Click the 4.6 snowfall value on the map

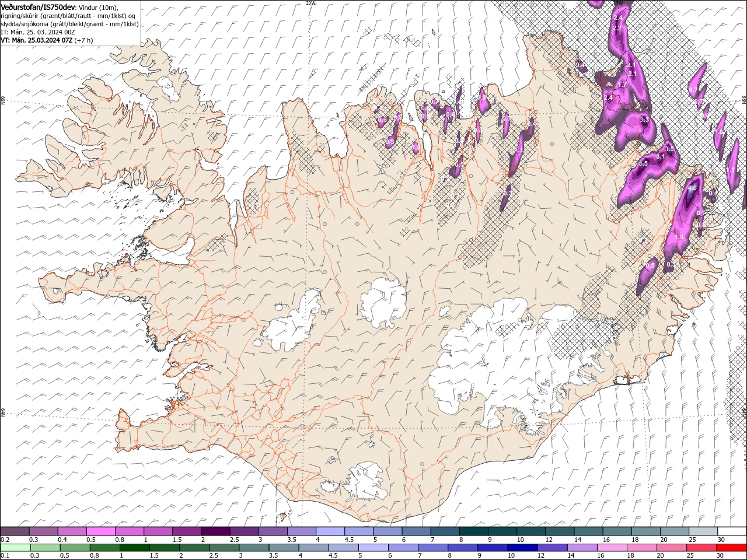[x=693, y=188]
